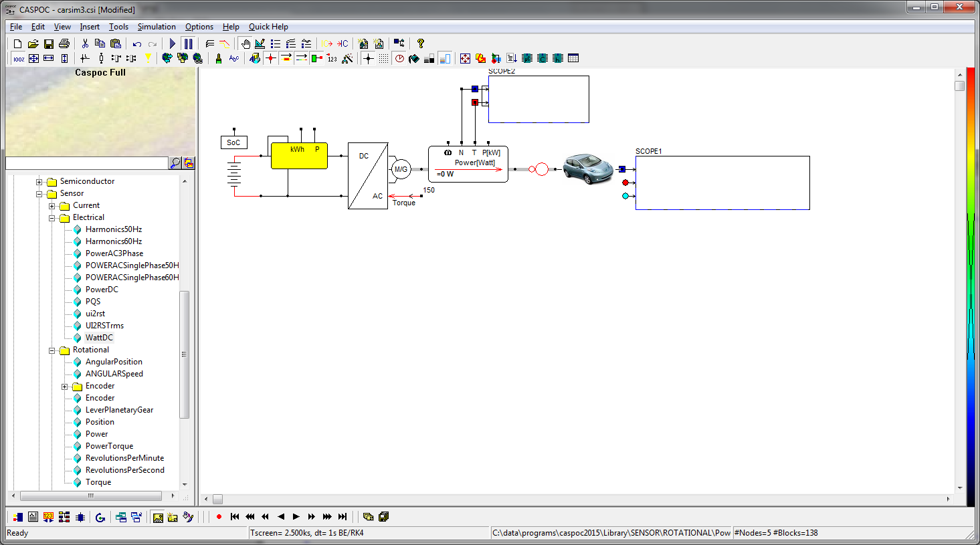Screen dimensions: 980x545
Task: Click the library search input field
Action: coord(86,163)
